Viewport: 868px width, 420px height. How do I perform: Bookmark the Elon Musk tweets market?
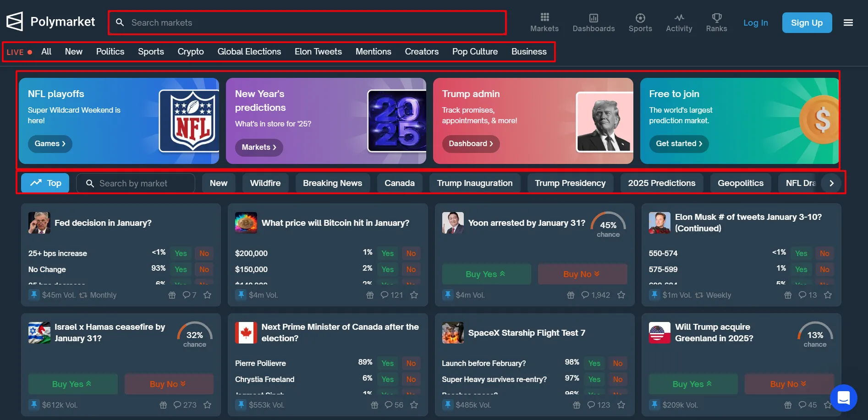828,295
